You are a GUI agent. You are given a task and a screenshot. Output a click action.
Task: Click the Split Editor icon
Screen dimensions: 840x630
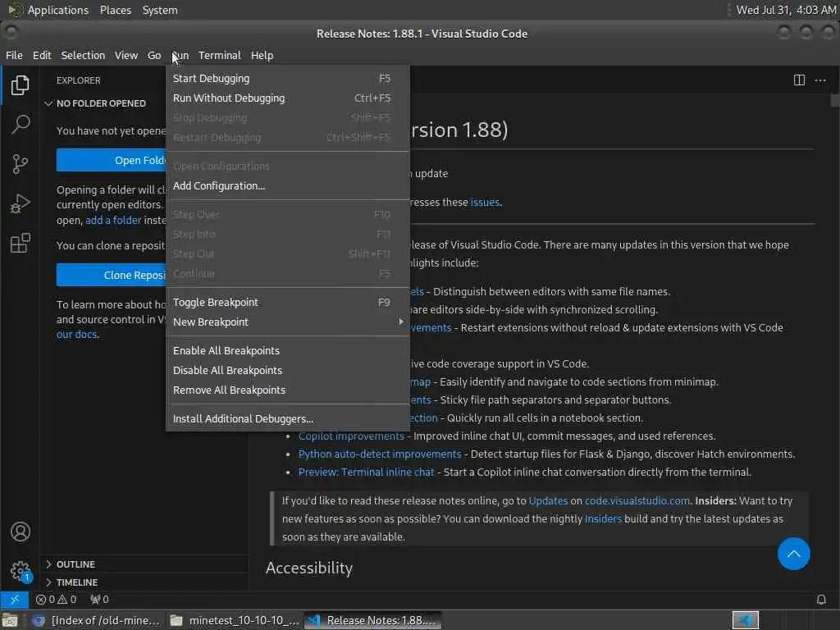[799, 80]
